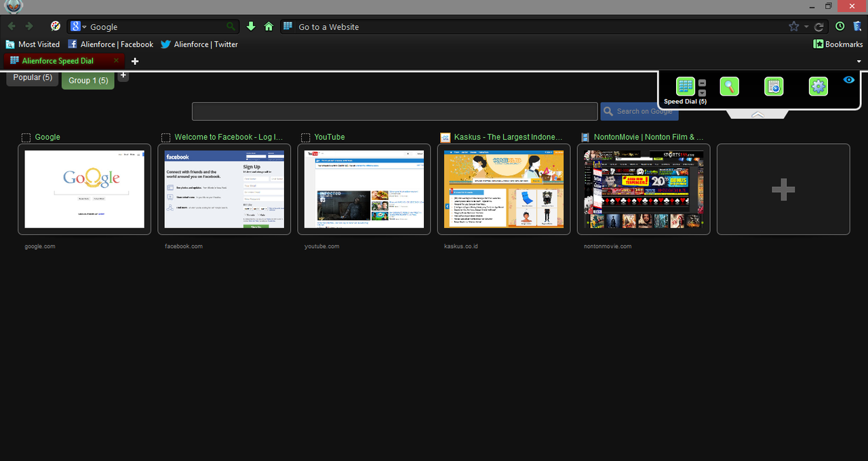Reload the page with the refresh icon
Image resolution: width=868 pixels, height=461 pixels.
[818, 26]
